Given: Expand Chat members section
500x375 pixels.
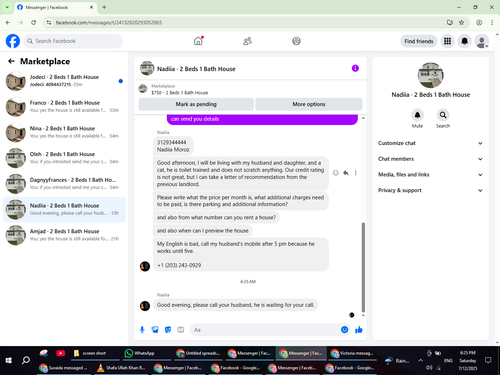Looking at the screenshot, I should 430,159.
